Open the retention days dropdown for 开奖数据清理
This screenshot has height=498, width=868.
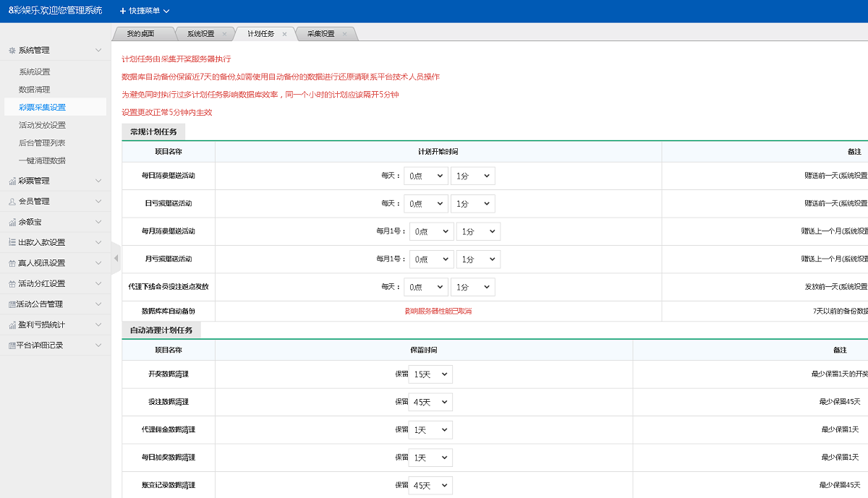point(430,374)
